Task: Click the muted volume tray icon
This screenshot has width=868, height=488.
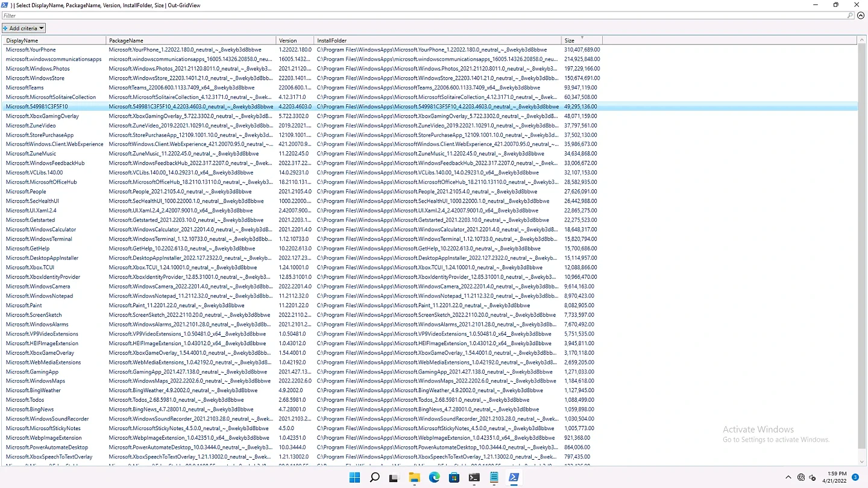Action: 813,478
